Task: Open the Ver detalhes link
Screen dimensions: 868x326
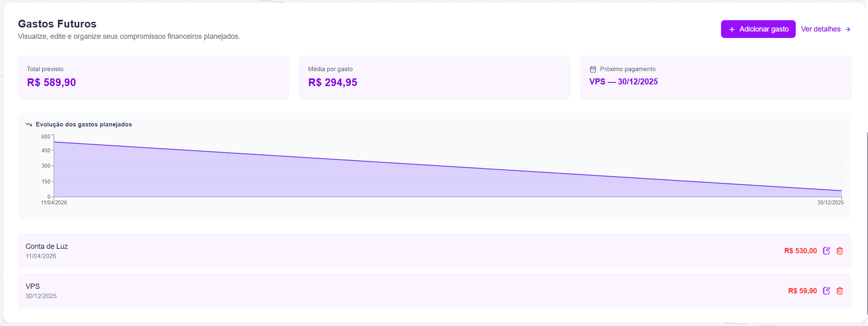Action: (x=821, y=29)
